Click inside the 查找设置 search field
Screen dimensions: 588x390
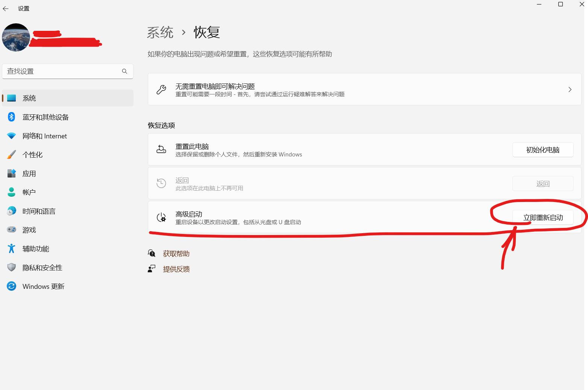[x=60, y=71]
